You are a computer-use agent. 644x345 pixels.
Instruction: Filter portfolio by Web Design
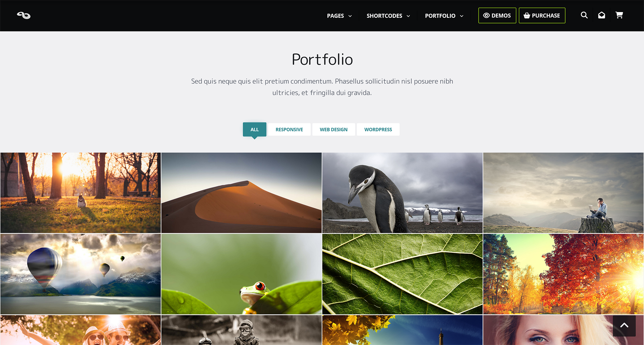pyautogui.click(x=333, y=129)
